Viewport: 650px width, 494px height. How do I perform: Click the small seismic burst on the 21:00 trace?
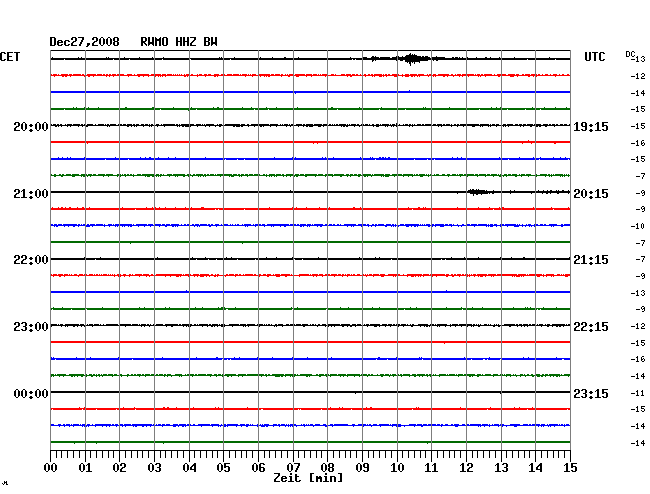(x=480, y=192)
